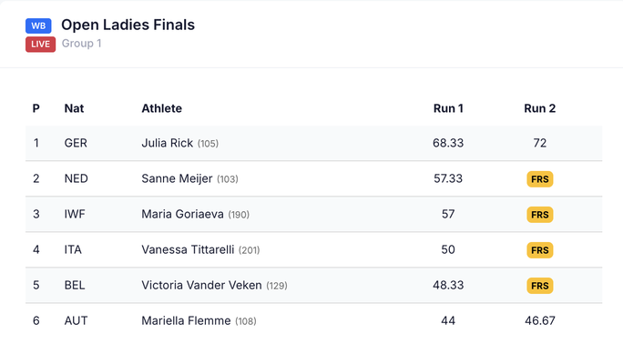
Task: Select Mariella Flemme's name
Action: tap(186, 321)
